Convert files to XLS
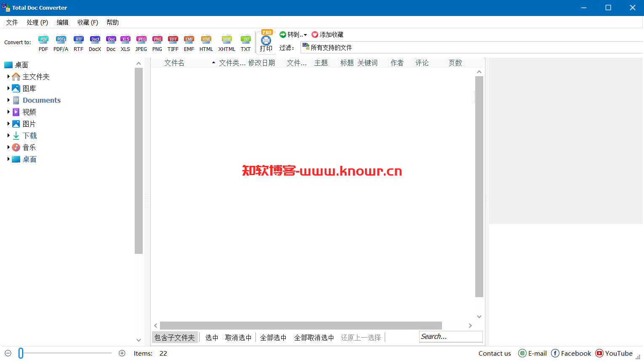Viewport: 644px width, 362px height. click(125, 43)
